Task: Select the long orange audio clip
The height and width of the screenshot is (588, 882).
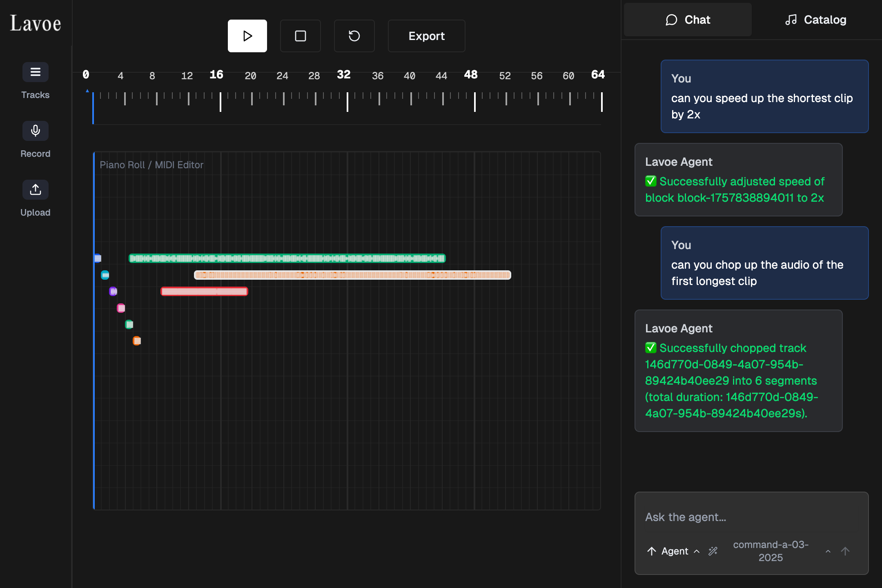Action: 352,275
